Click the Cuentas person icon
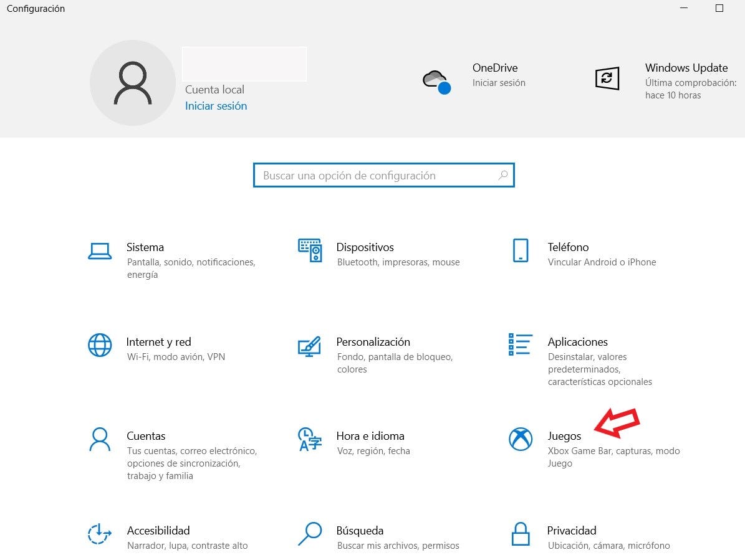Viewport: 745px width, 560px height. click(x=100, y=440)
